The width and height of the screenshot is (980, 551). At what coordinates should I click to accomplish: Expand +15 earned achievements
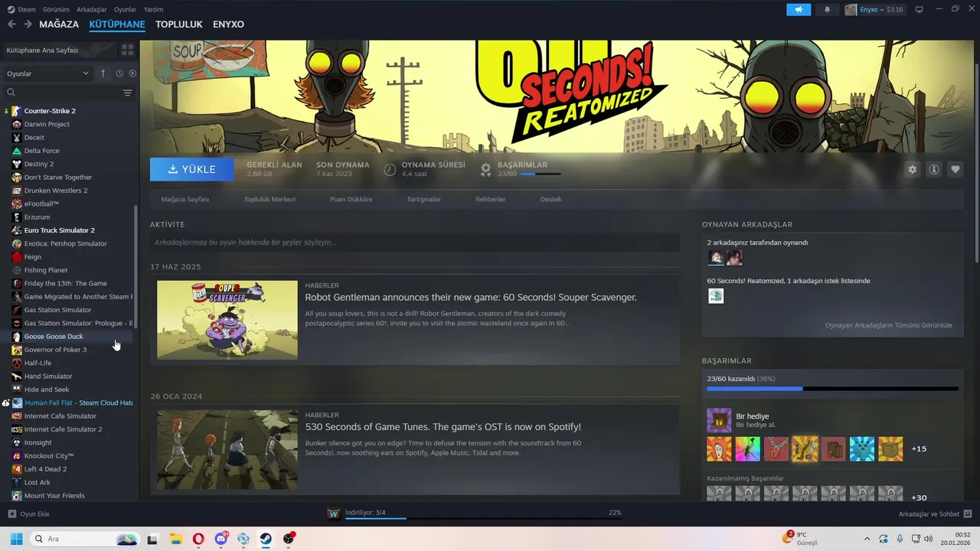click(x=919, y=448)
